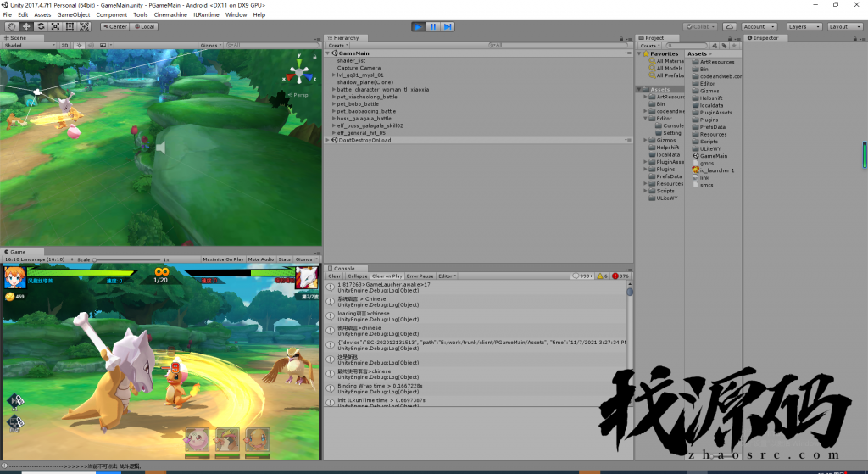Open the Layers dropdown

804,26
